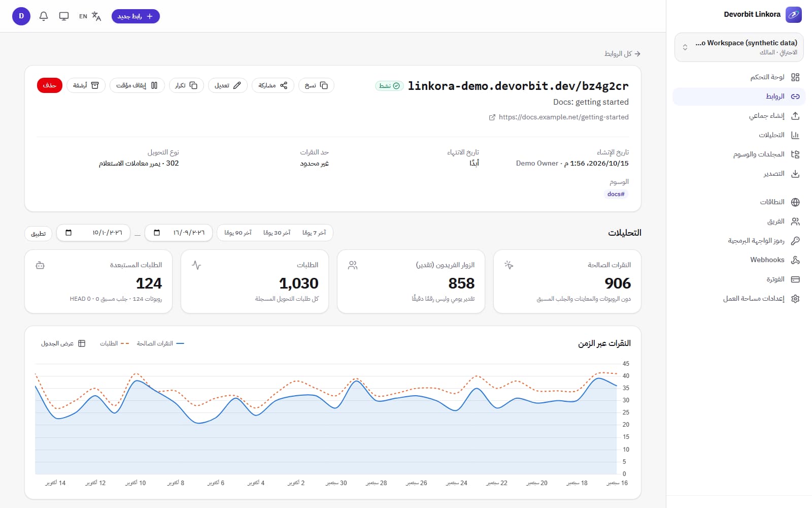
Task: Open لوحة التحكم dashboard in sidebar
Action: (739, 77)
